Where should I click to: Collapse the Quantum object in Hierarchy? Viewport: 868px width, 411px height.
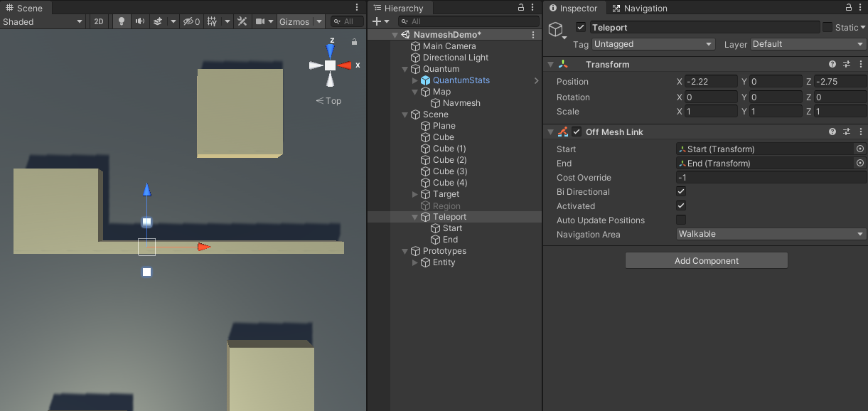coord(404,69)
